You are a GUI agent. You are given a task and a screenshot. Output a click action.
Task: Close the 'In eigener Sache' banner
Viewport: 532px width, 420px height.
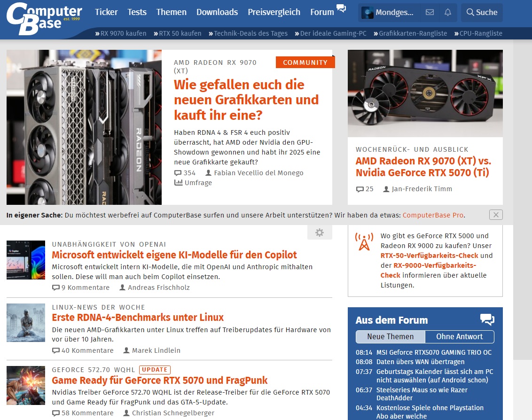[496, 215]
